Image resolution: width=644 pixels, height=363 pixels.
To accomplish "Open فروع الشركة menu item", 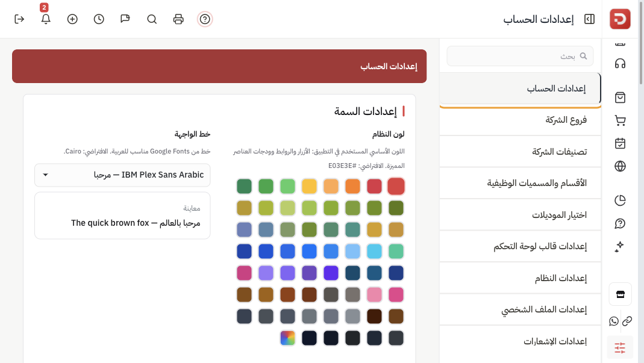I will click(520, 120).
